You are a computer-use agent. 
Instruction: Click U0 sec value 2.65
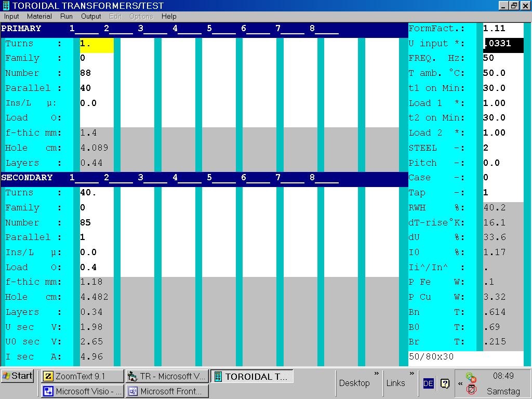(91, 342)
